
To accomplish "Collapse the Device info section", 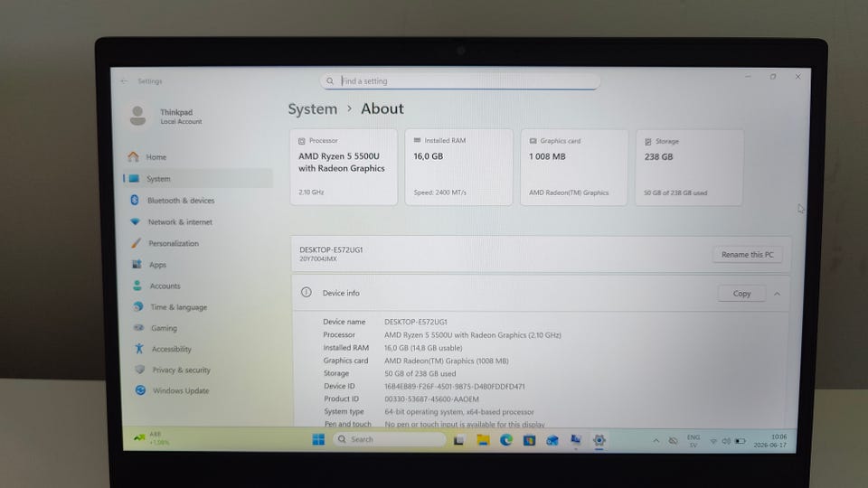I will click(778, 294).
